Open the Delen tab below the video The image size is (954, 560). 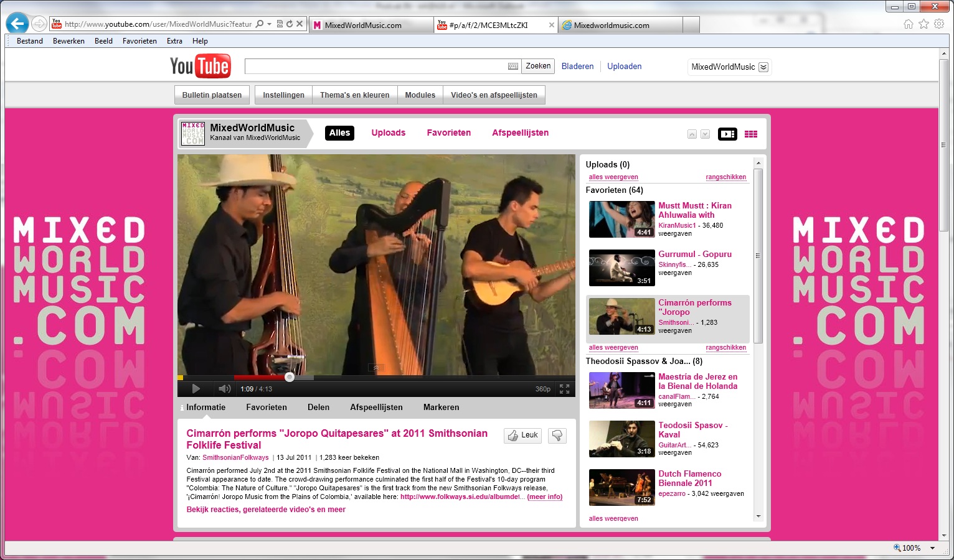318,408
